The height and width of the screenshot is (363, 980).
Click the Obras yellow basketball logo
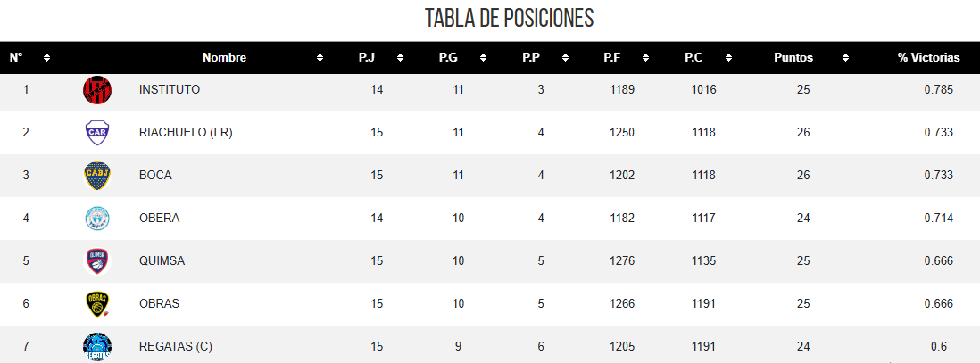[97, 303]
